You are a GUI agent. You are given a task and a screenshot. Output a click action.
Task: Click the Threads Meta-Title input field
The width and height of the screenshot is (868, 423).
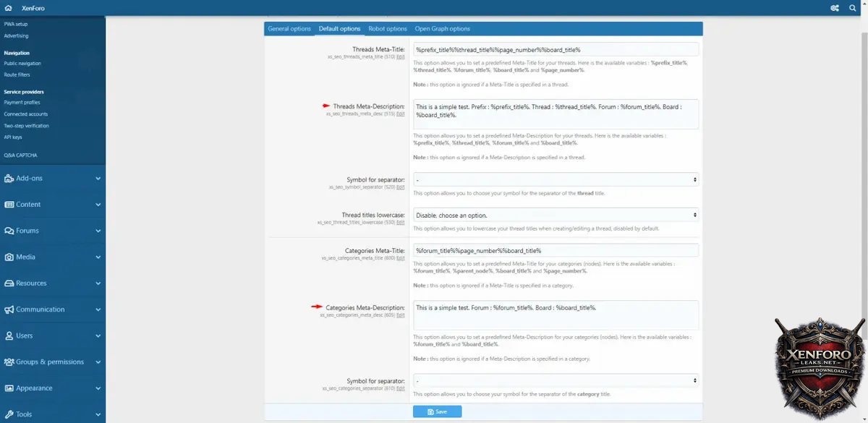pyautogui.click(x=555, y=50)
